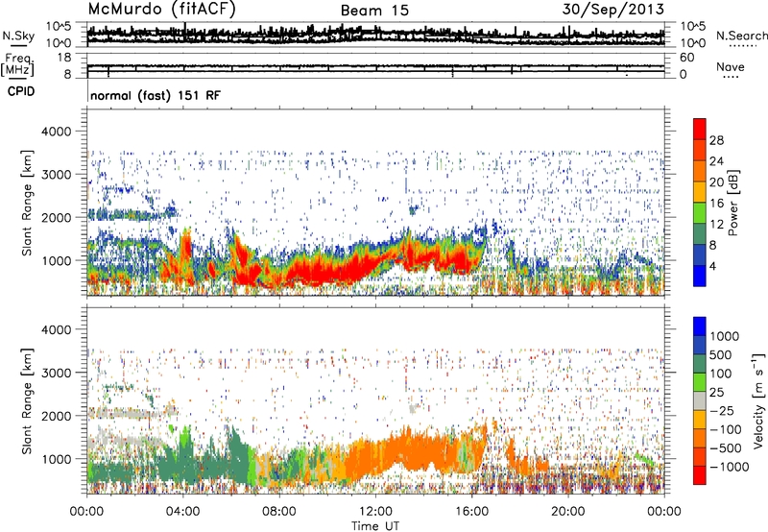The image size is (768, 532).
Task: Click the '-500' tick on Velocity colorbar
Action: [725, 447]
